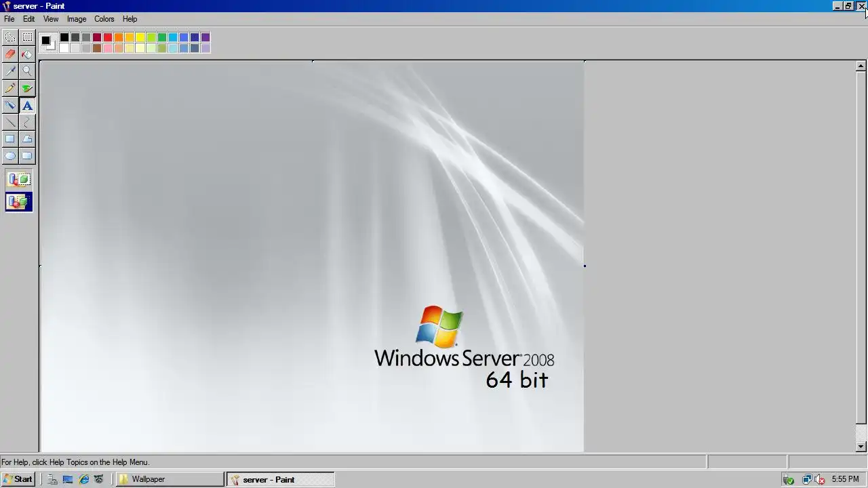Click the vertical scrollbar up arrow
The width and height of the screenshot is (868, 488).
point(861,66)
